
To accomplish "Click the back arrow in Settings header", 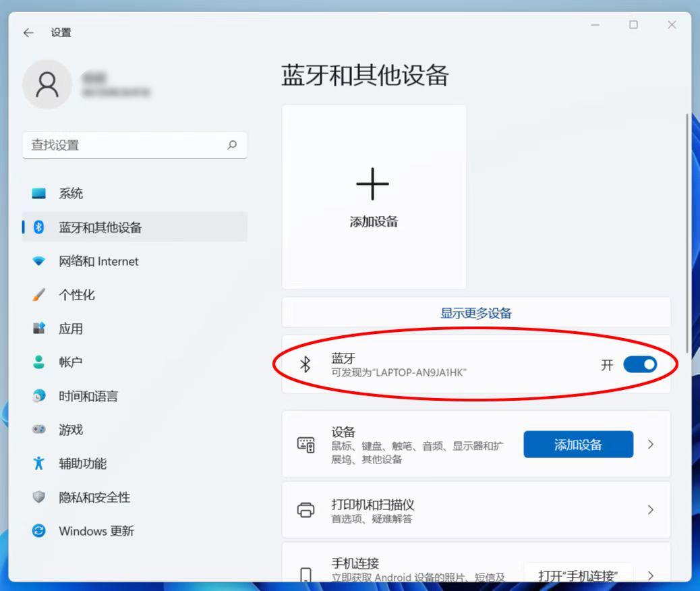I will pos(28,32).
